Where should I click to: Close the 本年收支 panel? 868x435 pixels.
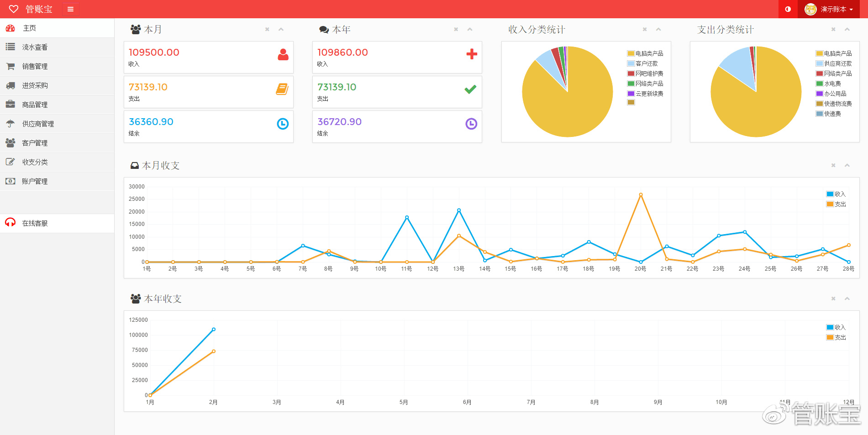coord(833,299)
